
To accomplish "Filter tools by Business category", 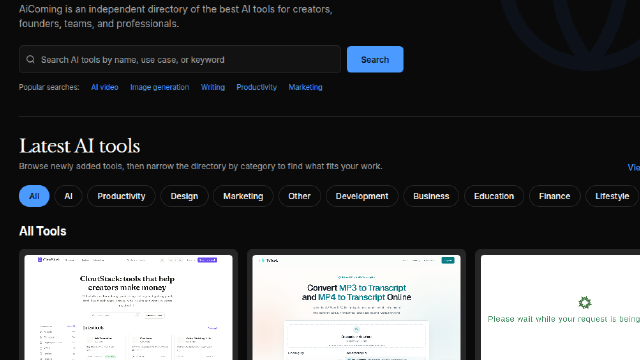I will coord(431,196).
